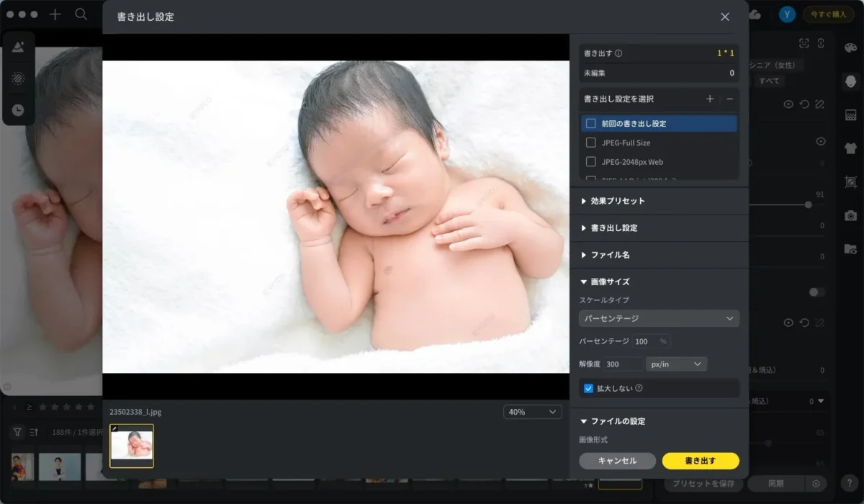Open the face retouch panel icon
The image size is (864, 504).
850,81
